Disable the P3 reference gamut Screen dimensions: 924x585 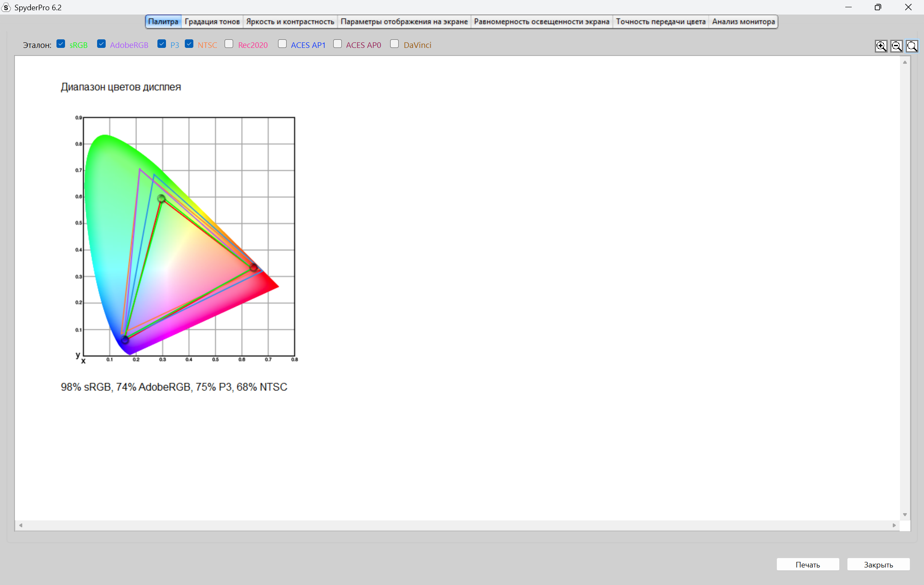click(x=162, y=44)
